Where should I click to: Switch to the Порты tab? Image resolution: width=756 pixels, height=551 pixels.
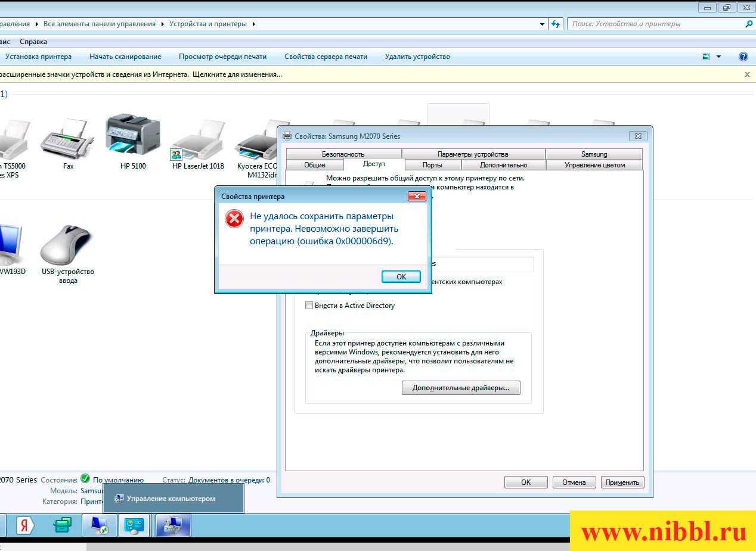click(432, 165)
